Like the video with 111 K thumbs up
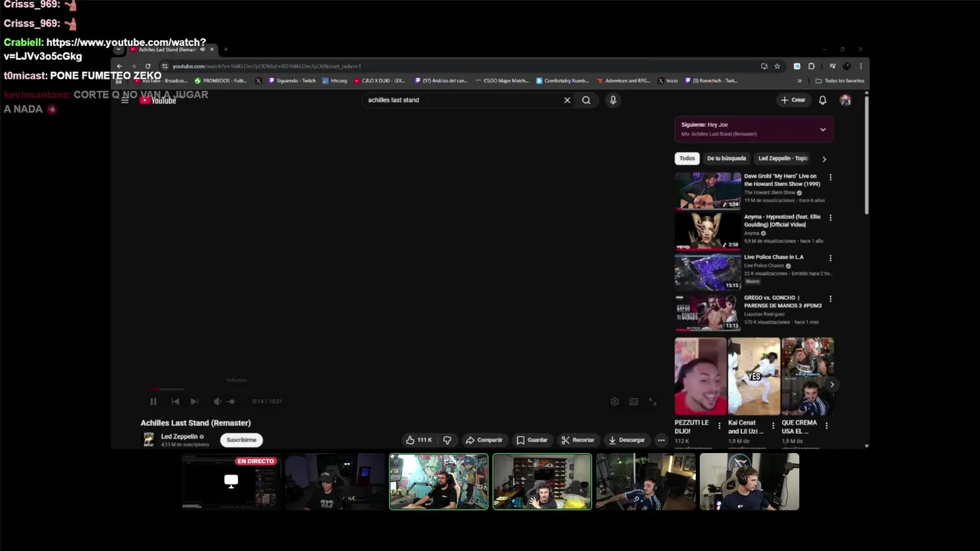This screenshot has width=980, height=551. (x=419, y=440)
